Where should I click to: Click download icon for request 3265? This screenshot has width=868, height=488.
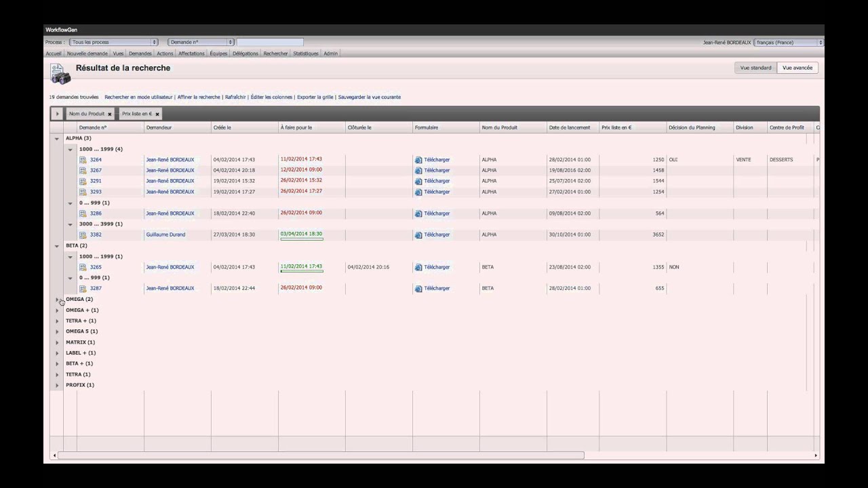(x=418, y=267)
